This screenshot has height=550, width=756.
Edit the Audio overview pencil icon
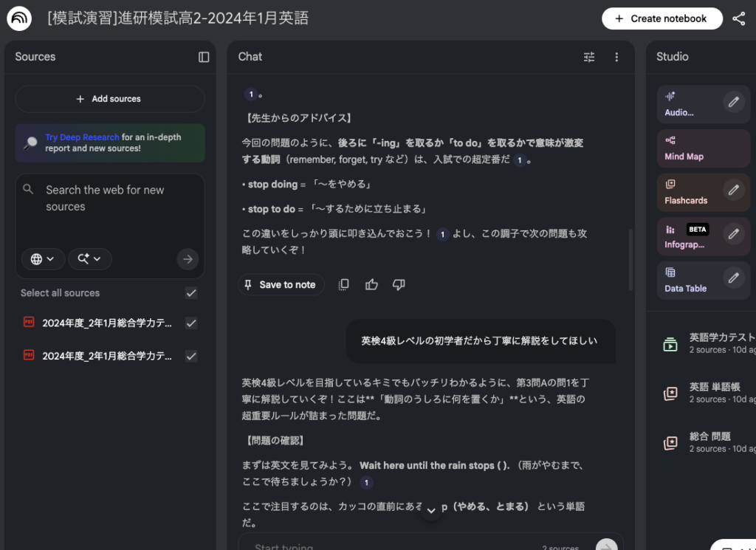(x=733, y=102)
